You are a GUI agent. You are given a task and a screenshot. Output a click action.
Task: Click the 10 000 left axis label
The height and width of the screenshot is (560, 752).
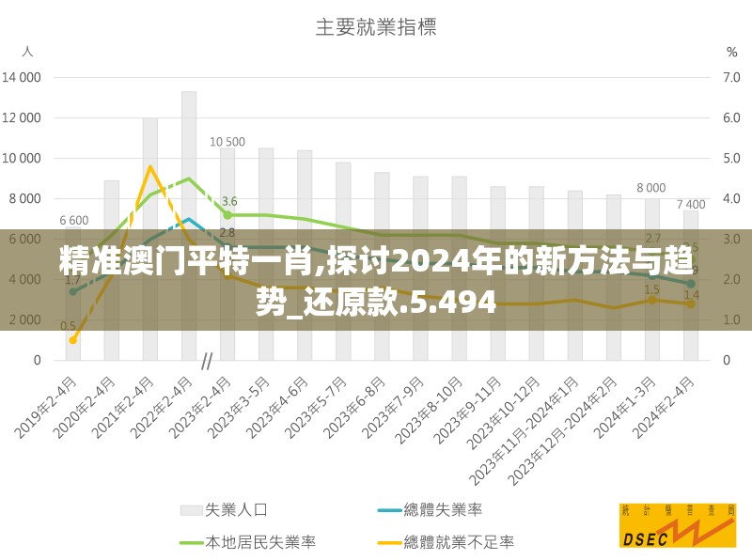pyautogui.click(x=22, y=158)
